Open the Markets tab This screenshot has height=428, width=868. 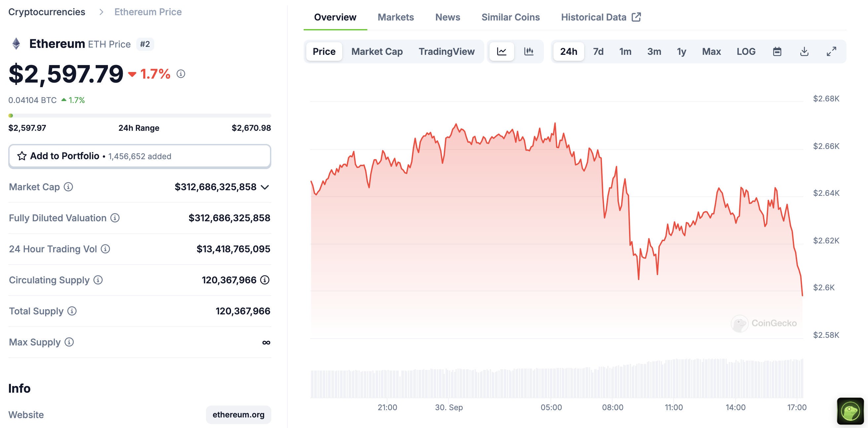396,17
